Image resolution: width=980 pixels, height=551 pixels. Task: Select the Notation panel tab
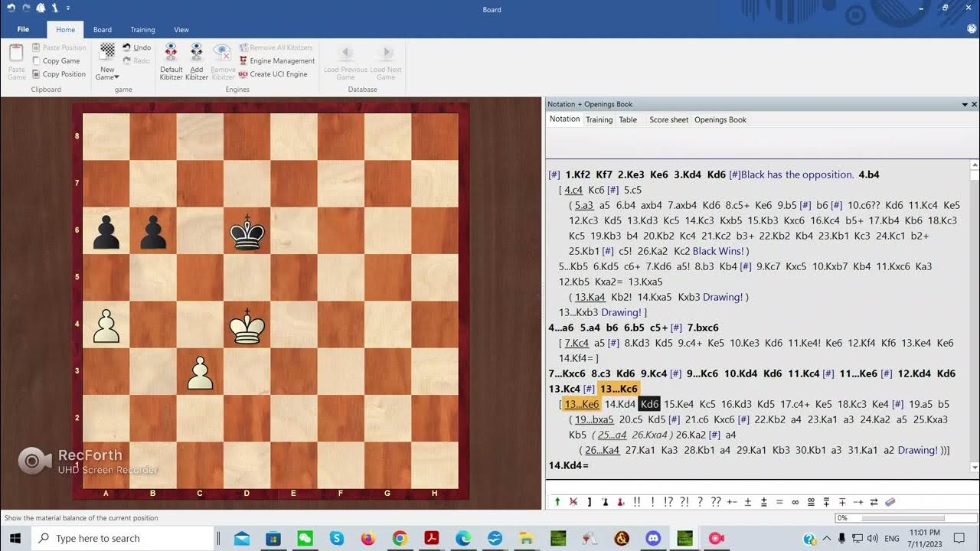coord(565,119)
